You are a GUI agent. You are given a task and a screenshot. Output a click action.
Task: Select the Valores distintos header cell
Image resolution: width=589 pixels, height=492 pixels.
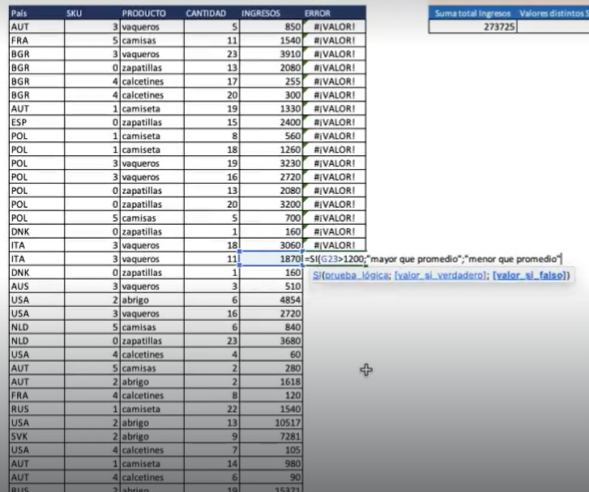point(553,13)
